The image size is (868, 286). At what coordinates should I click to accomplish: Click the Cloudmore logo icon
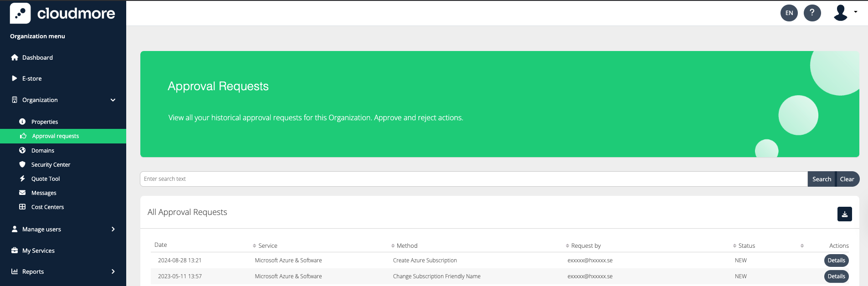pos(20,13)
